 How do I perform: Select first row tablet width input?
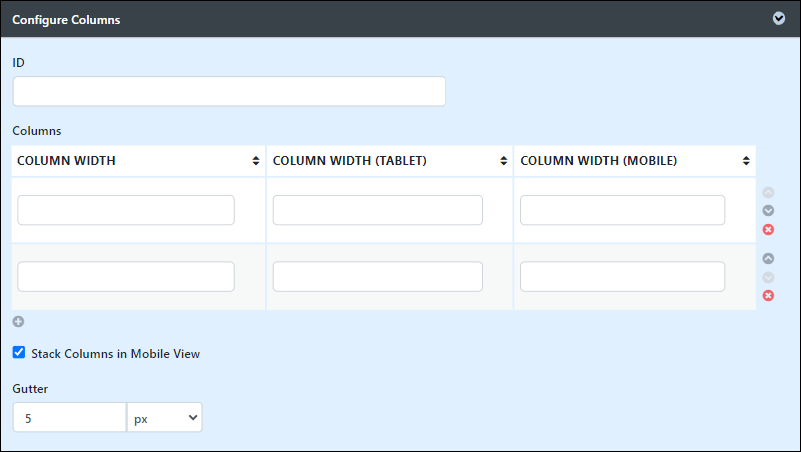pyautogui.click(x=378, y=210)
